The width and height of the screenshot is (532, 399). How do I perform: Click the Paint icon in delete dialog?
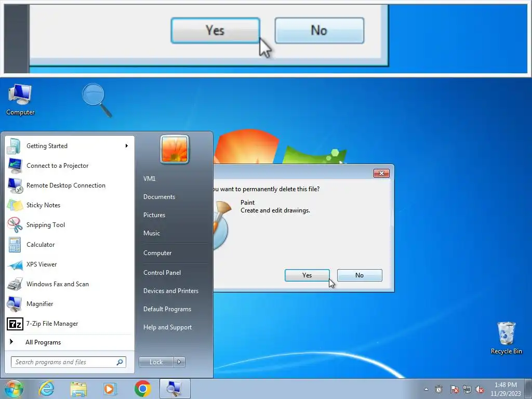[222, 225]
